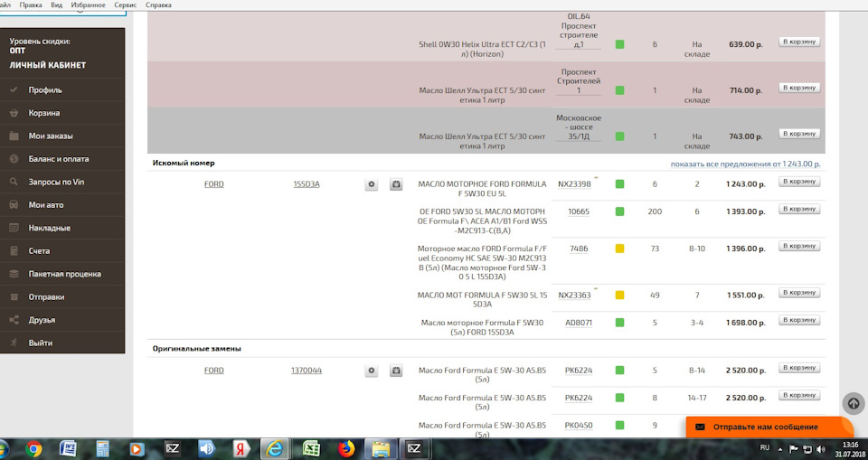Click the checkmark icon next to Профиль
868x460 pixels.
coord(14,89)
